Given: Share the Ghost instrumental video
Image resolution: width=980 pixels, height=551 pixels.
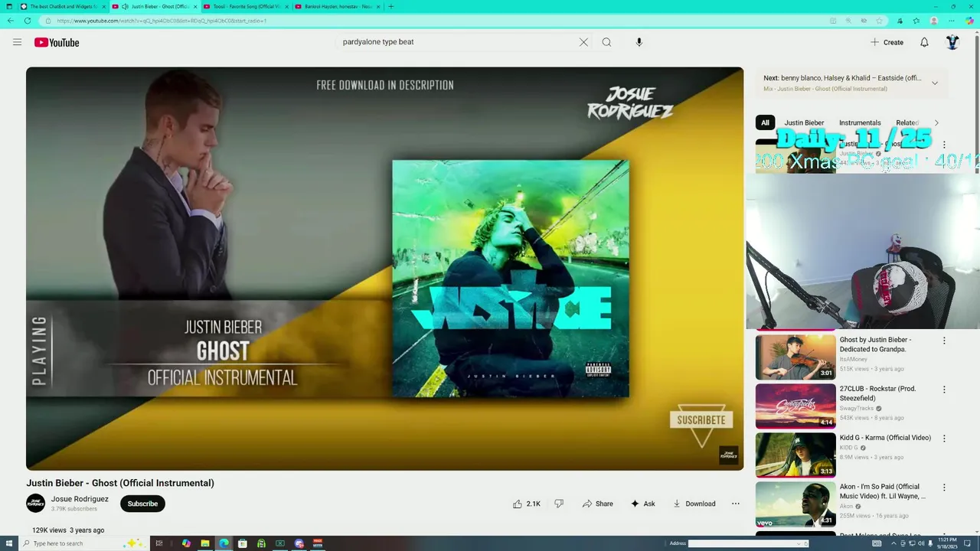Looking at the screenshot, I should (x=597, y=504).
